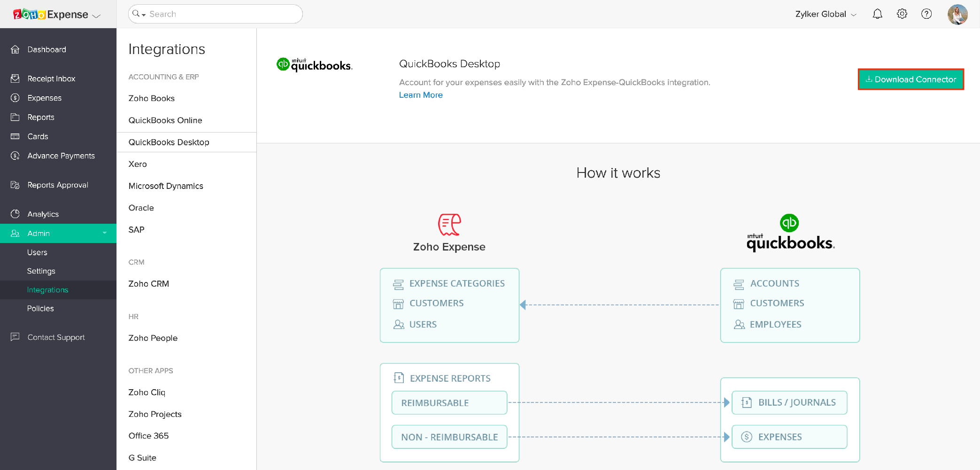Image resolution: width=980 pixels, height=470 pixels.
Task: Open the search filter dropdown arrow
Action: [x=144, y=15]
